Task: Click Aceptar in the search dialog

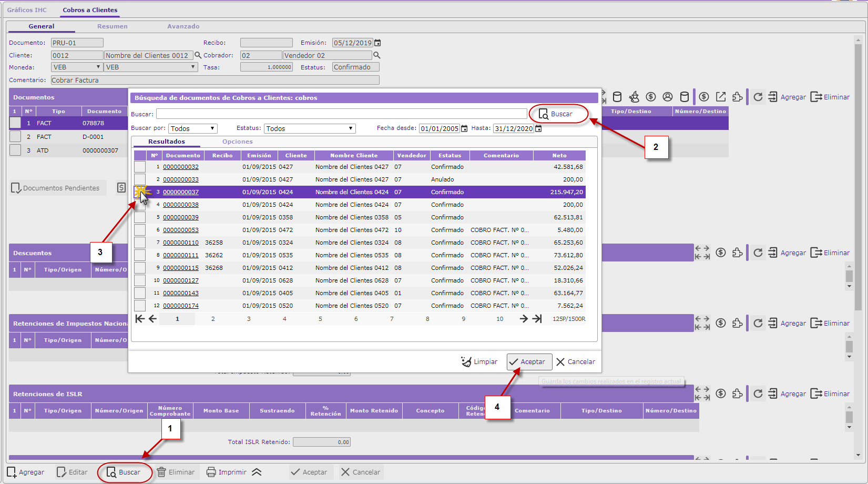Action: [x=529, y=362]
